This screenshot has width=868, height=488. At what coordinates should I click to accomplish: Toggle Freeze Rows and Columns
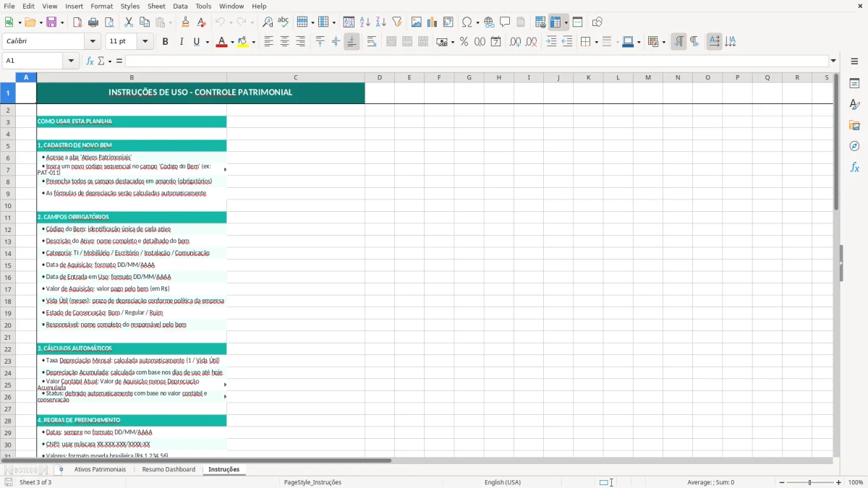(555, 22)
